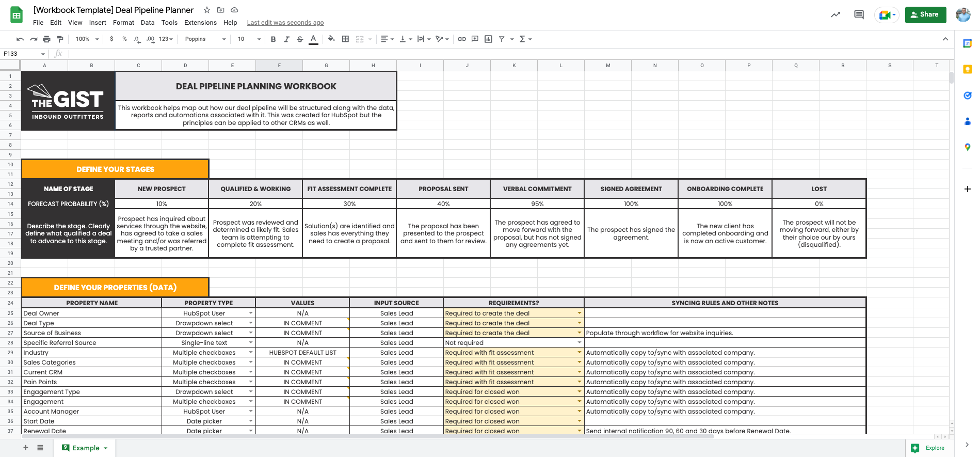Screen dimensions: 980x457
Task: Open the Google account avatar
Action: point(963,15)
